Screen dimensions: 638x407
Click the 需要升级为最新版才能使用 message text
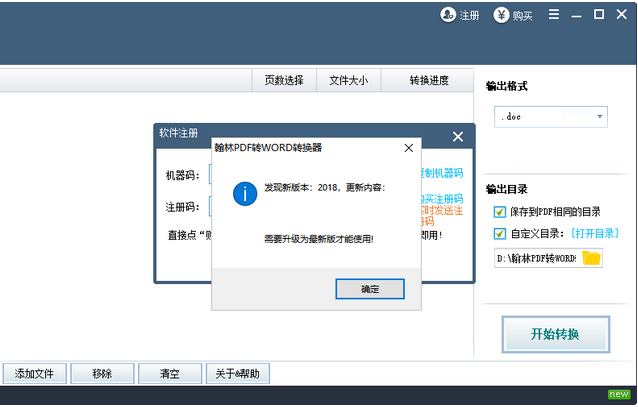pos(319,239)
